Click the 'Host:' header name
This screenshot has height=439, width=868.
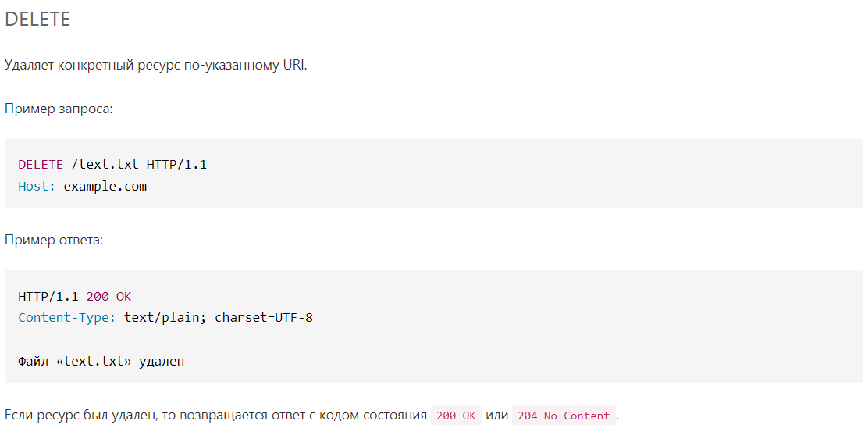coord(37,186)
